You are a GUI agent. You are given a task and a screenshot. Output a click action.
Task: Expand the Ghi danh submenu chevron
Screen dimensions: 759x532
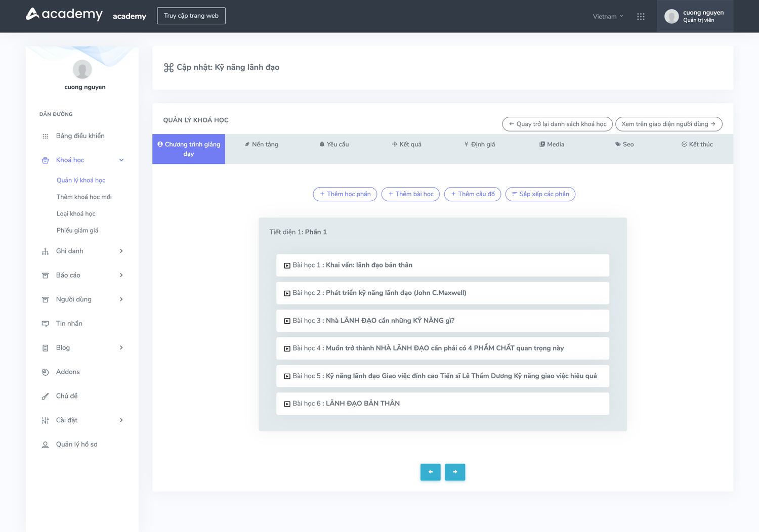point(121,251)
